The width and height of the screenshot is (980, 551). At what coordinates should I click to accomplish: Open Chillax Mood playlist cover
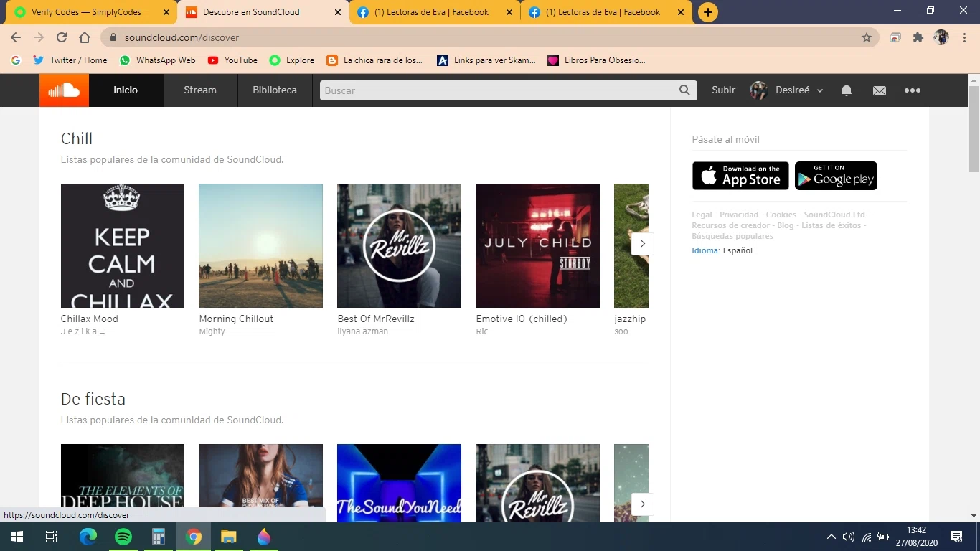pos(123,245)
